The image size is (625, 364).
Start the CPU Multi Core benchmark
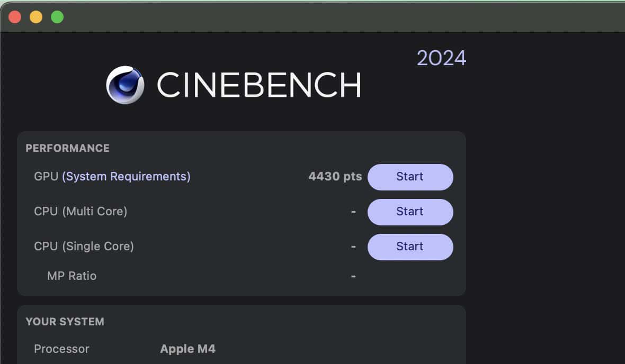click(410, 212)
